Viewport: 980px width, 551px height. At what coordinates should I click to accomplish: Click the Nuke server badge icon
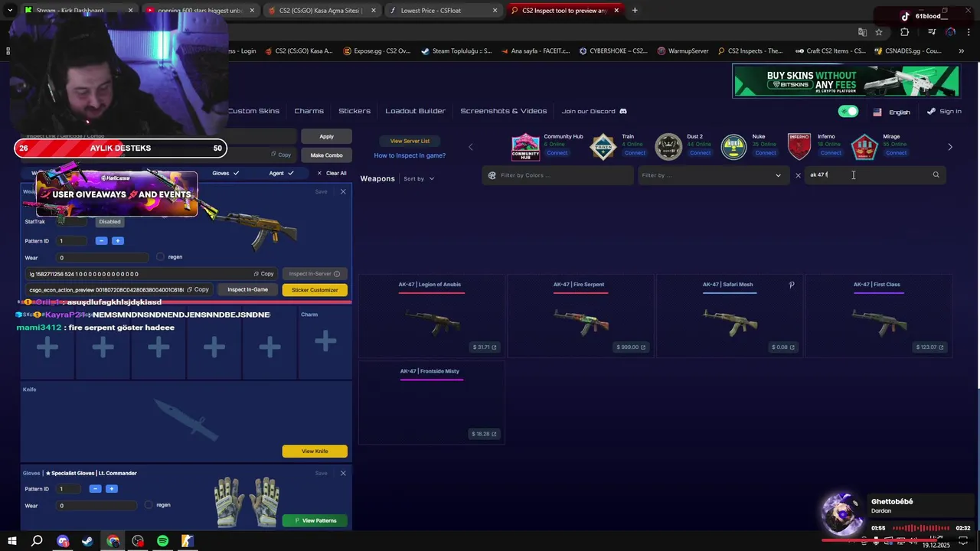pyautogui.click(x=733, y=147)
